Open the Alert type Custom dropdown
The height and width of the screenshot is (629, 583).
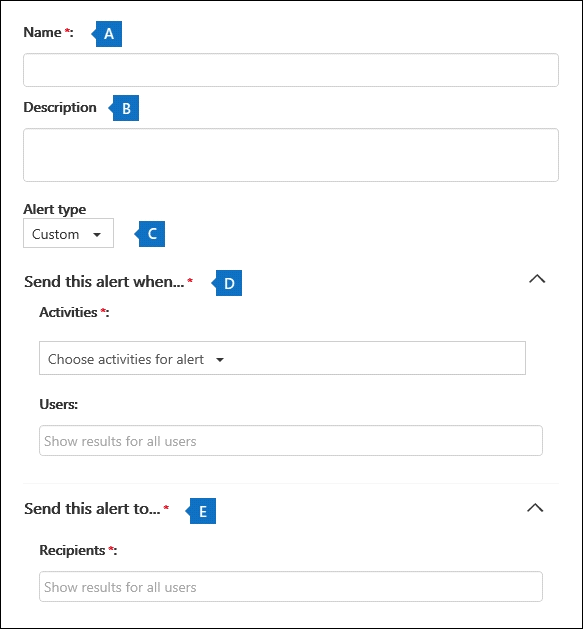(x=68, y=233)
